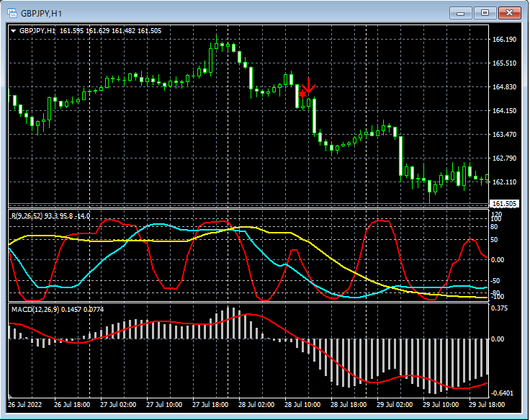
Task: Select the current price tag 161.505
Action: 504,204
